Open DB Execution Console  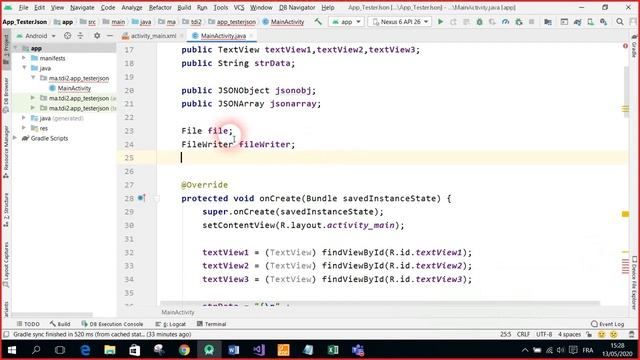(112, 324)
